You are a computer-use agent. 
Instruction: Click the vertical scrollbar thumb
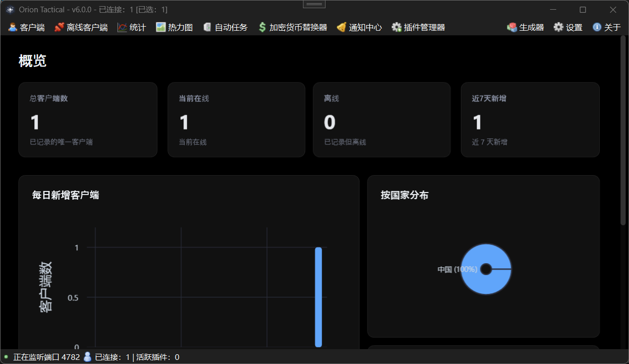623,131
